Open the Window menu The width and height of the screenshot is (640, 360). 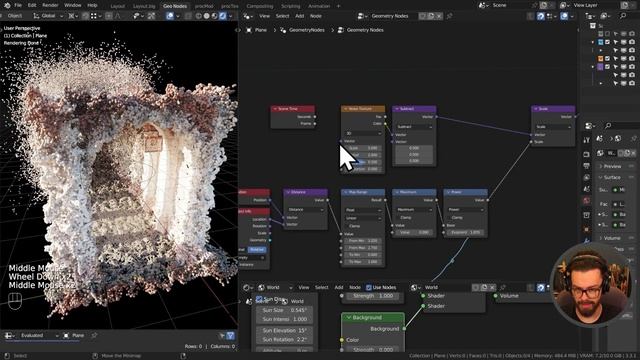click(x=73, y=5)
